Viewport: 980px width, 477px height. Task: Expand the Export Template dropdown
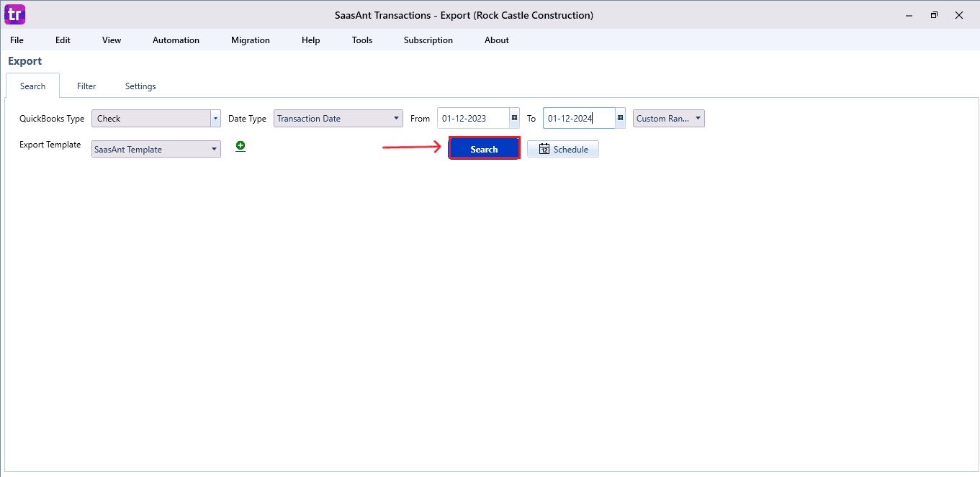215,150
